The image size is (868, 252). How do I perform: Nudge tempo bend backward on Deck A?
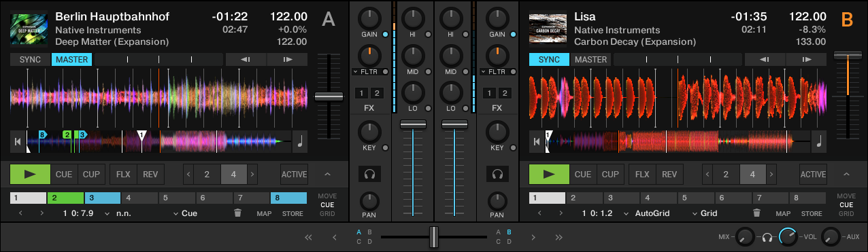pyautogui.click(x=246, y=60)
